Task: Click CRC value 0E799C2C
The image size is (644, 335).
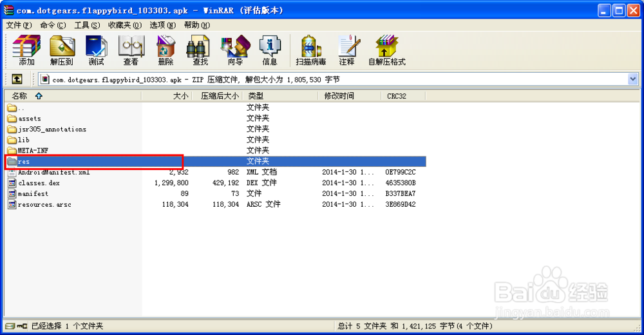Action: [401, 172]
